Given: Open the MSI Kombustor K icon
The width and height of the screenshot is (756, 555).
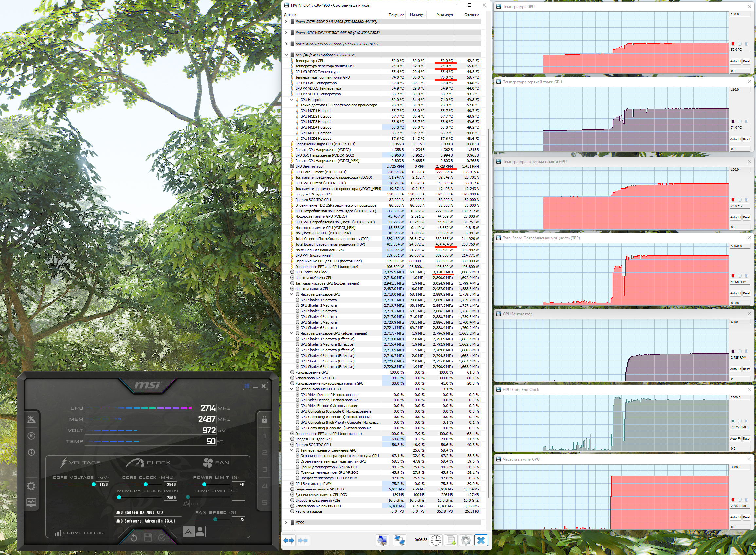Looking at the screenshot, I should point(31,436).
